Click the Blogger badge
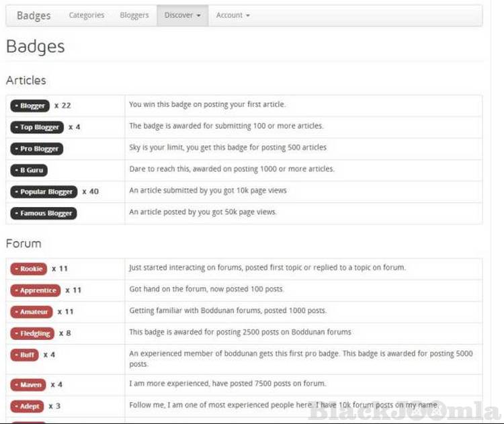 point(30,105)
